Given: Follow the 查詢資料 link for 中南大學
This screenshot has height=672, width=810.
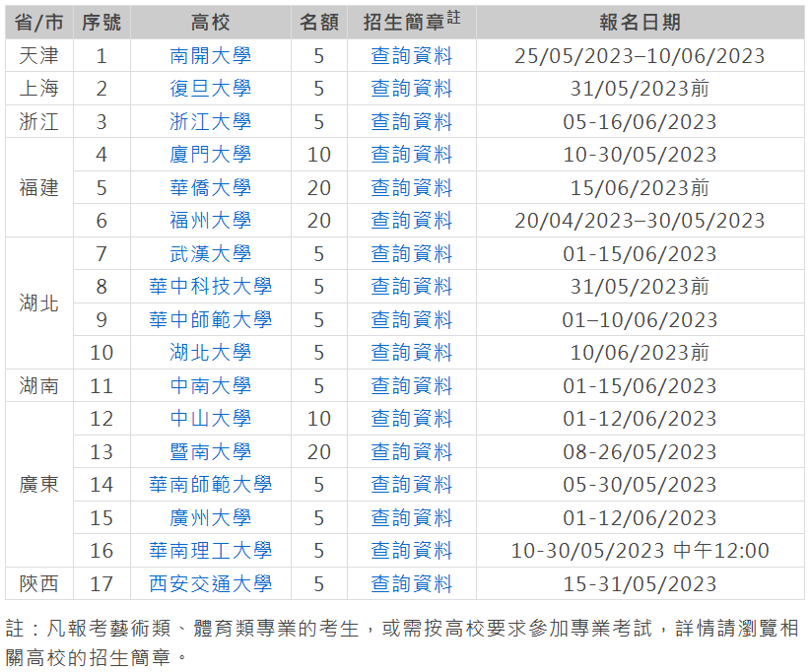Looking at the screenshot, I should (x=412, y=386).
